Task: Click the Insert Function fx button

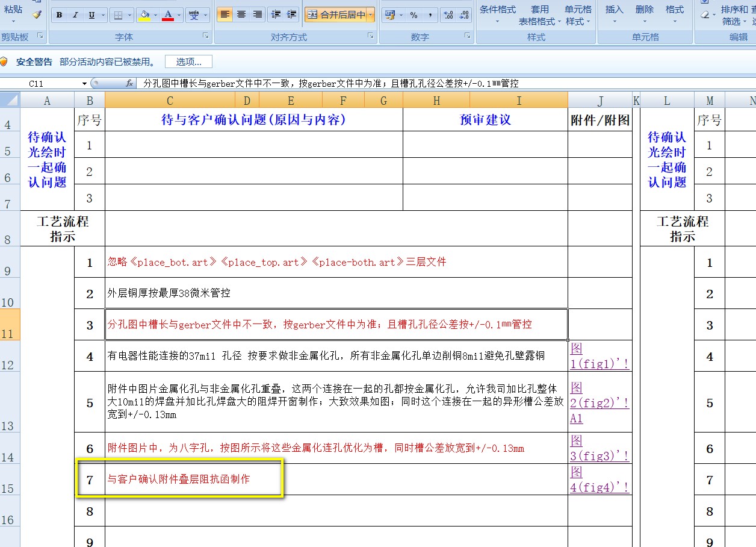Action: click(129, 84)
